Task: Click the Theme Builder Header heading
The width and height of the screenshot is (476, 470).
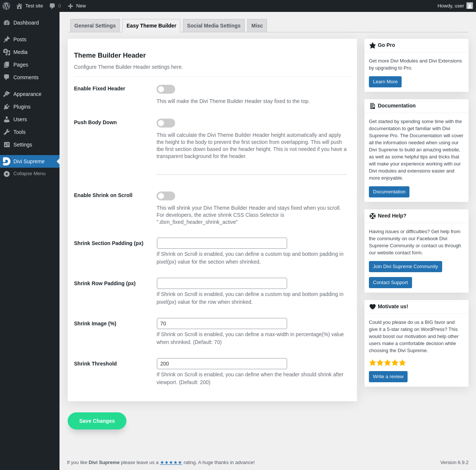Action: (x=110, y=55)
